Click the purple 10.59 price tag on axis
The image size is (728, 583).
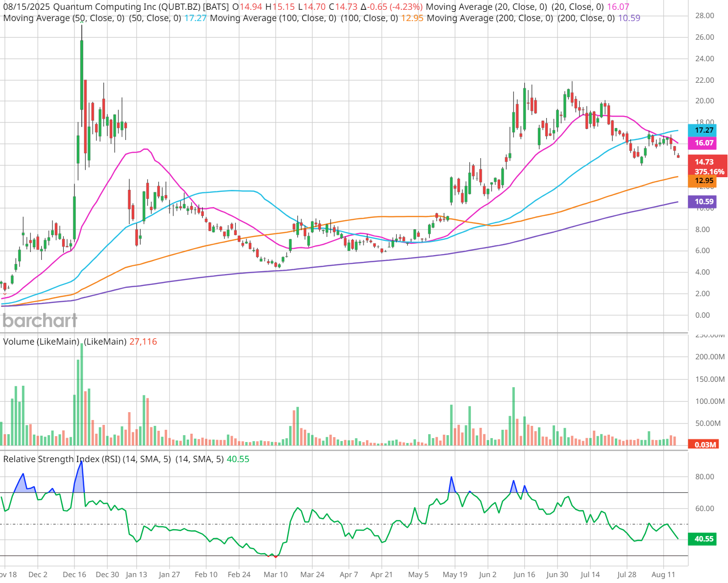(x=703, y=201)
